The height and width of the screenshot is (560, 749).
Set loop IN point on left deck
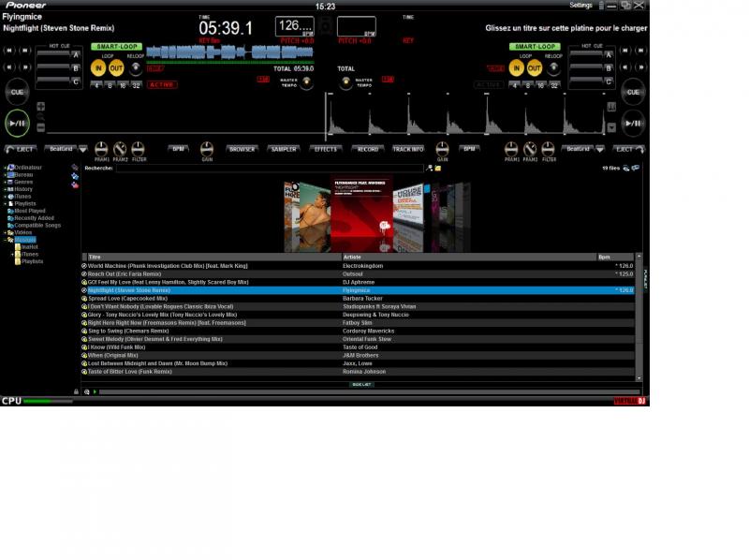point(98,67)
